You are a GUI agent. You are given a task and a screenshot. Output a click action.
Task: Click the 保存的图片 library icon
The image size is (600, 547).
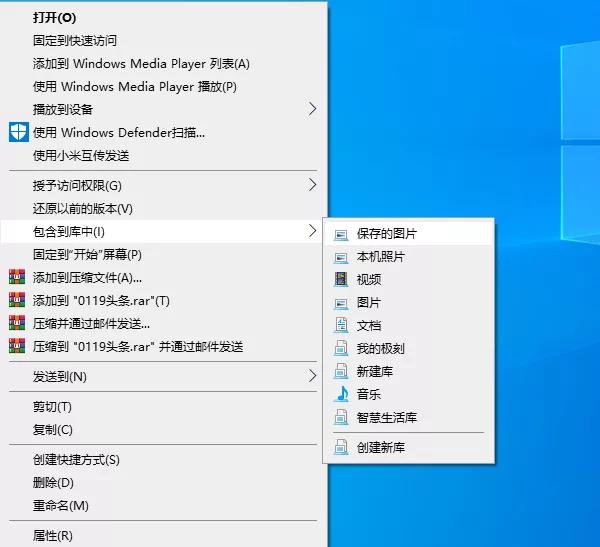point(341,234)
